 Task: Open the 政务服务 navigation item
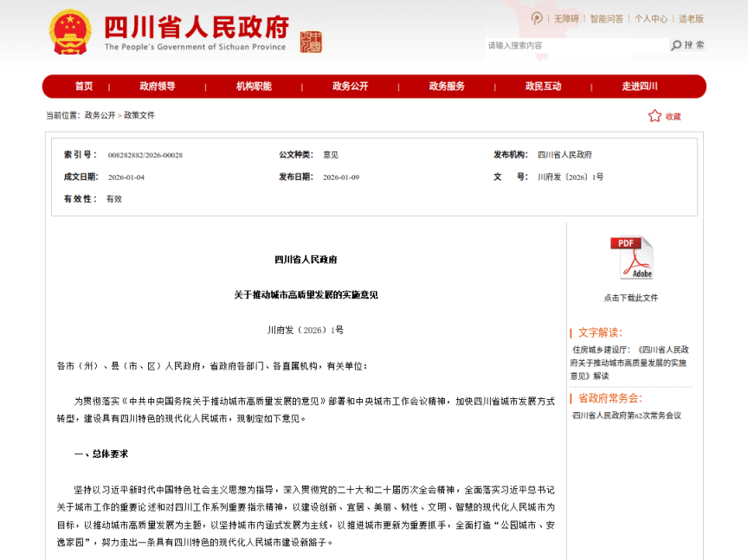coord(447,87)
